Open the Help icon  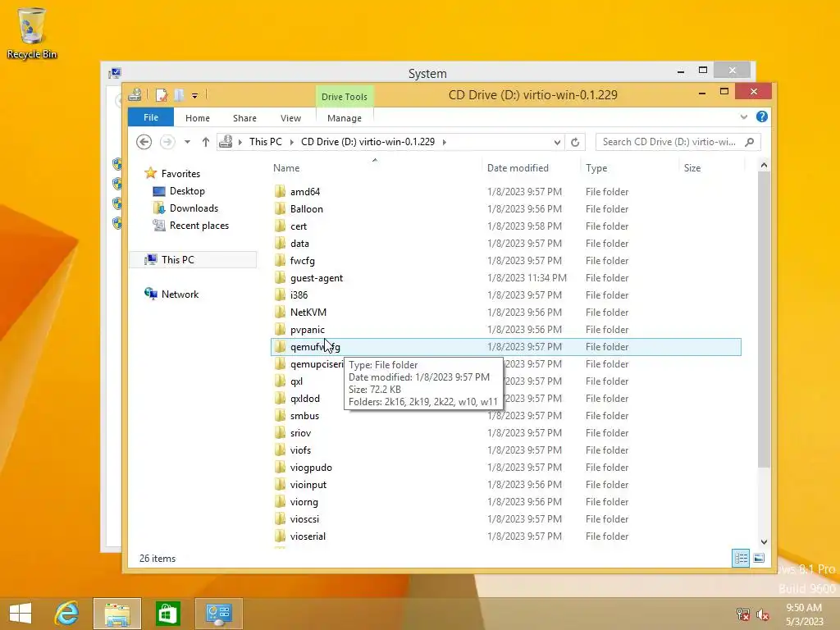coord(762,116)
